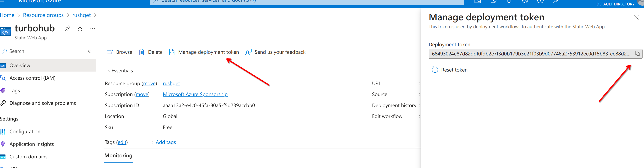Close the Manage deployment token panel
The height and width of the screenshot is (168, 644).
(636, 17)
